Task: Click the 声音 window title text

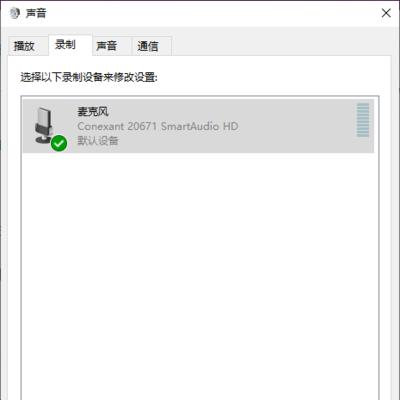Action: pyautogui.click(x=36, y=13)
